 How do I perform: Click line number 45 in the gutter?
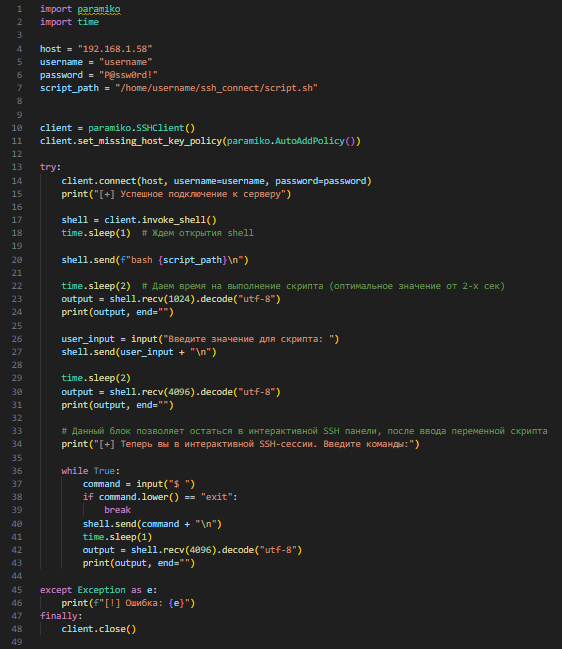(17, 590)
